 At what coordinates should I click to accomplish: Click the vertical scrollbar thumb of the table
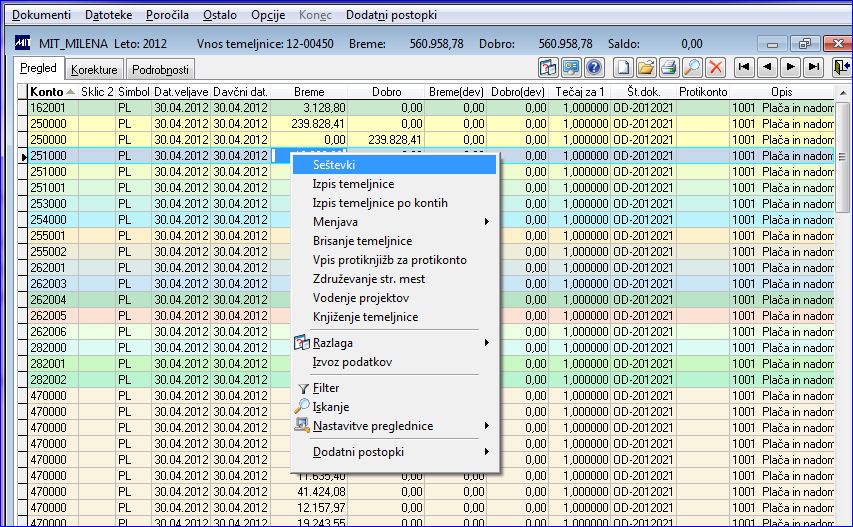[842, 156]
